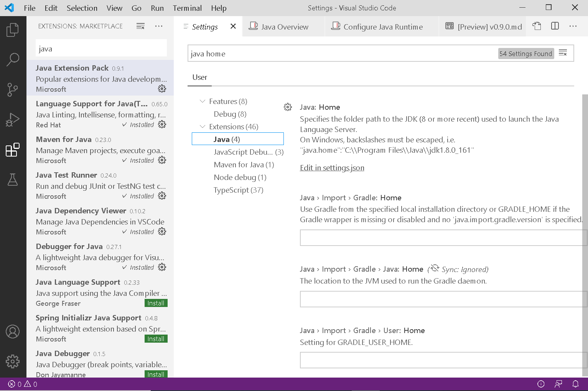Select the User settings scope tab

coord(200,77)
